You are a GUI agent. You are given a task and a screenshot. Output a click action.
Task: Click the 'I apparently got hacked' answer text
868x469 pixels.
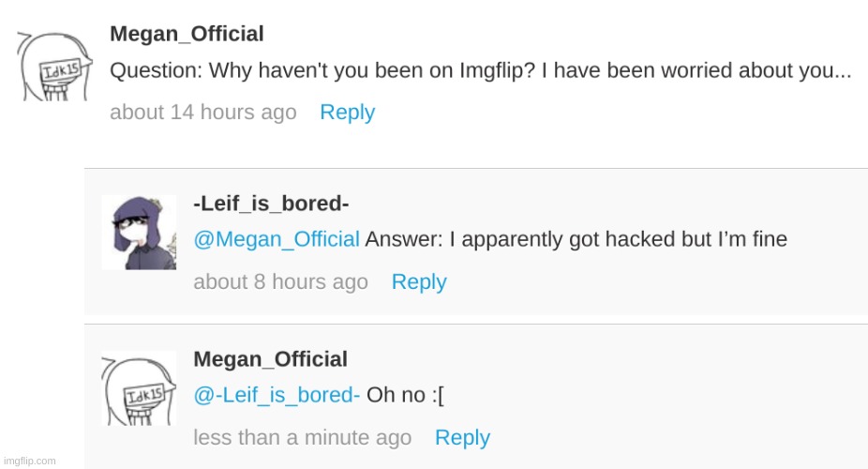(x=576, y=239)
